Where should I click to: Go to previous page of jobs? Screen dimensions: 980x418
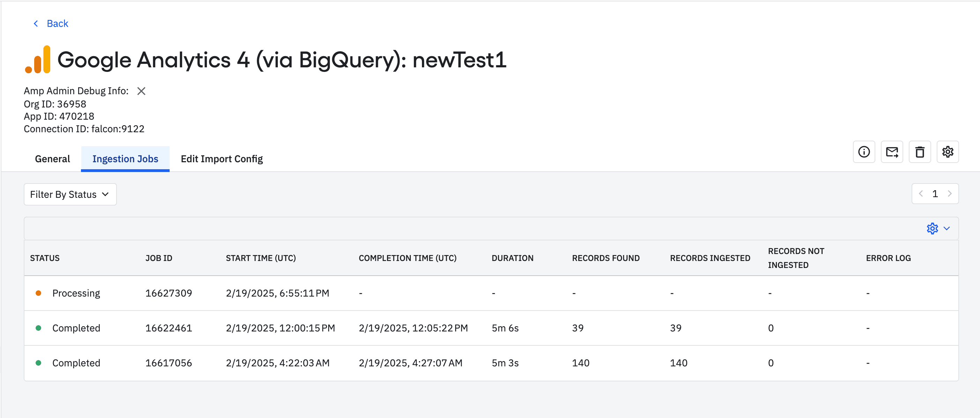click(921, 194)
